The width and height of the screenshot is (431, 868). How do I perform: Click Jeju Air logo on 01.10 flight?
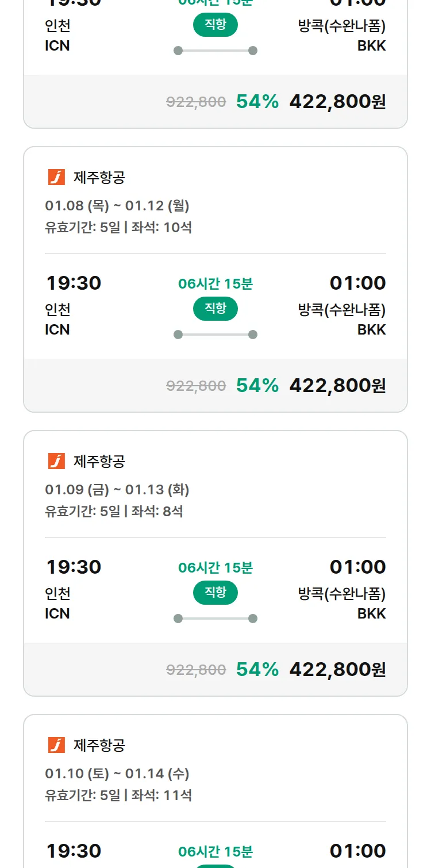pyautogui.click(x=56, y=745)
